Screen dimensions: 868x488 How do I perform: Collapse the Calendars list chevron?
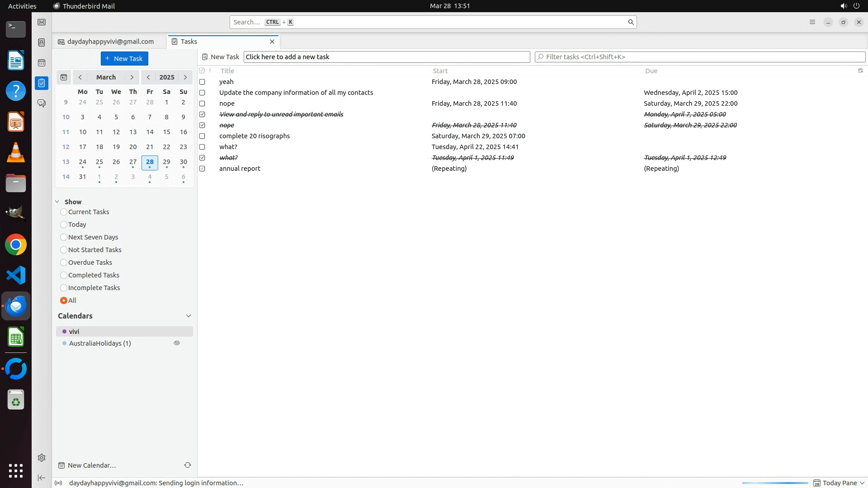tap(189, 316)
